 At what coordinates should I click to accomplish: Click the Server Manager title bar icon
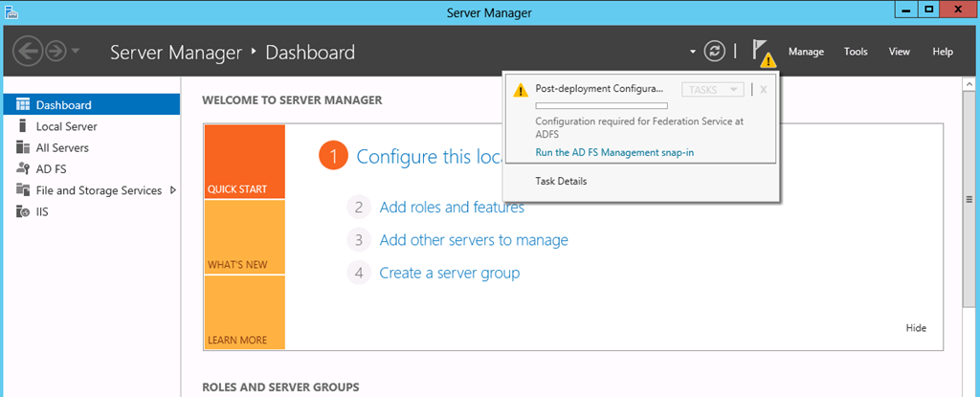coord(11,11)
